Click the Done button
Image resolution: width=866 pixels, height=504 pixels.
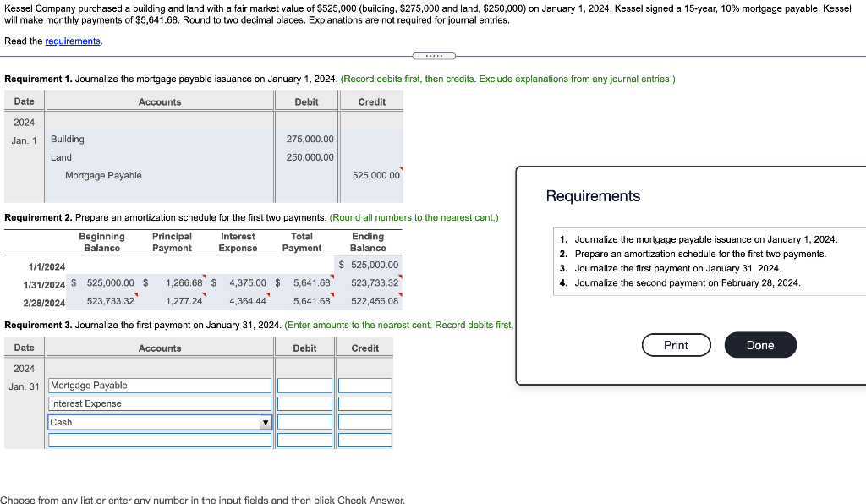(x=760, y=345)
